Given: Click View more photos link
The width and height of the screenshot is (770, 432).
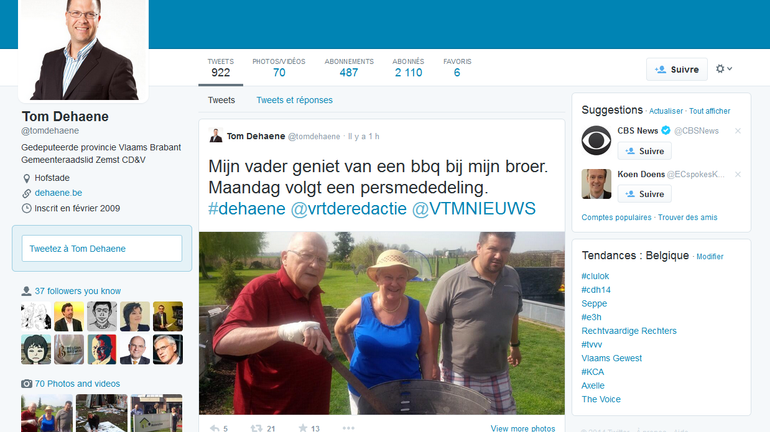Looking at the screenshot, I should pos(522,428).
